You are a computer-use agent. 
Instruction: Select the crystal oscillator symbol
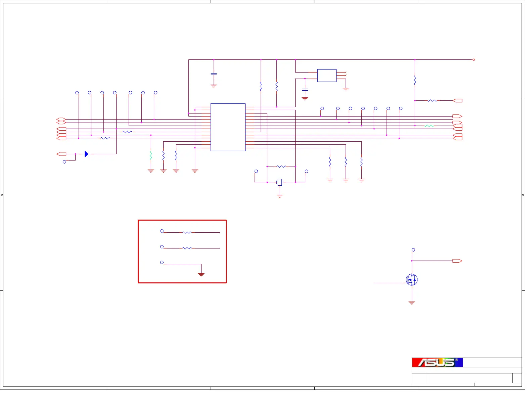[280, 182]
